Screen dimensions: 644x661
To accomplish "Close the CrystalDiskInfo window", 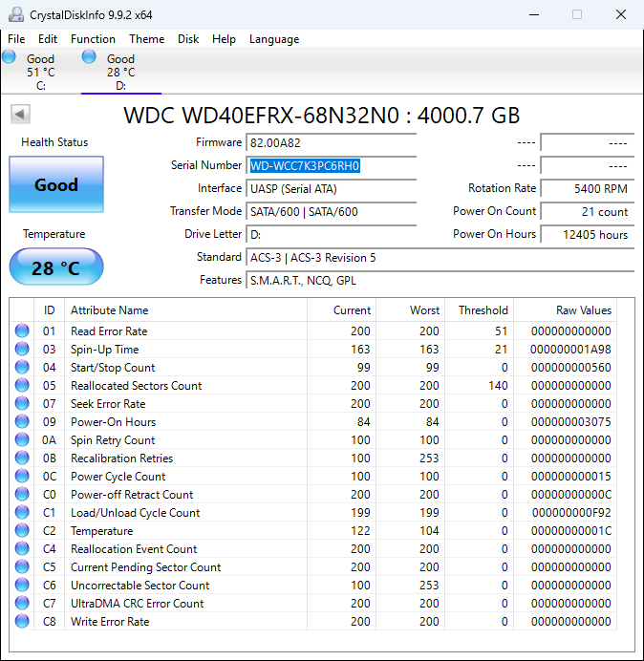I will pyautogui.click(x=621, y=14).
